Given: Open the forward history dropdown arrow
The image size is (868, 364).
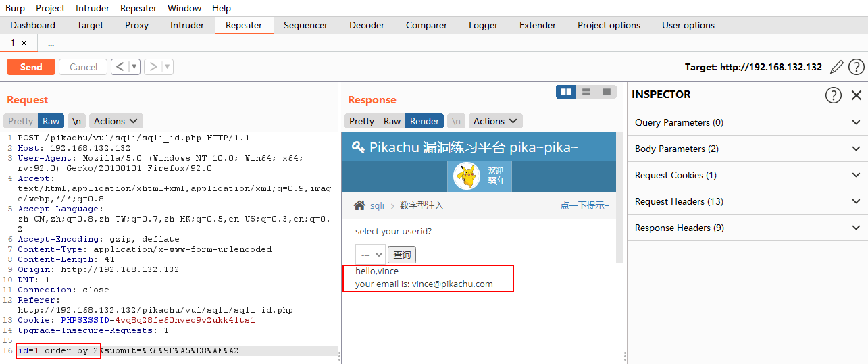Looking at the screenshot, I should 168,67.
